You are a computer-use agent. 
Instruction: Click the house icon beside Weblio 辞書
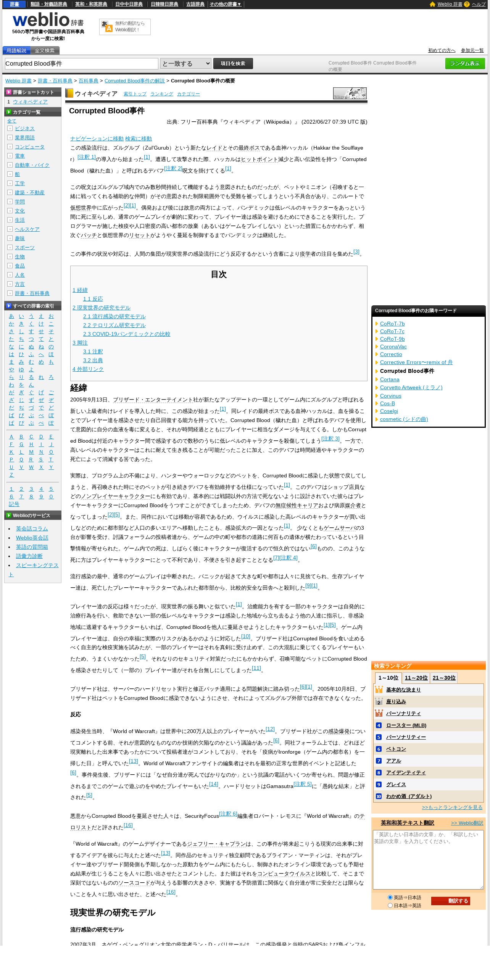point(432,4)
